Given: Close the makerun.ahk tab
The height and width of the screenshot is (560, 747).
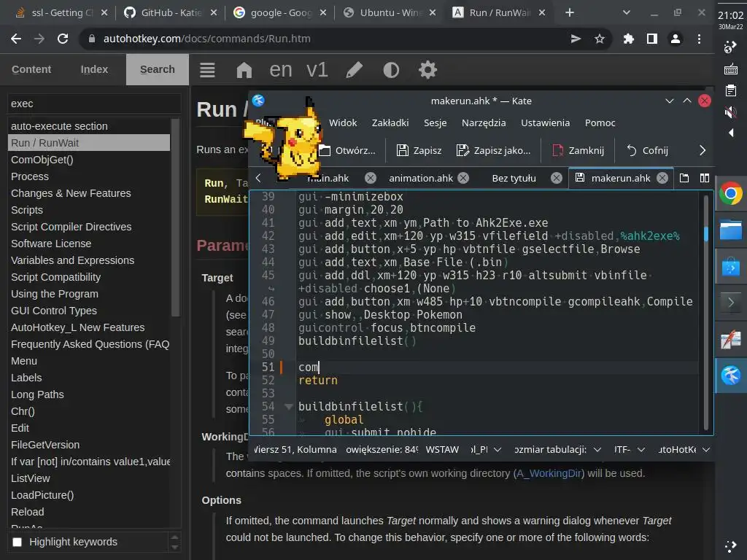Looking at the screenshot, I should click(x=662, y=178).
